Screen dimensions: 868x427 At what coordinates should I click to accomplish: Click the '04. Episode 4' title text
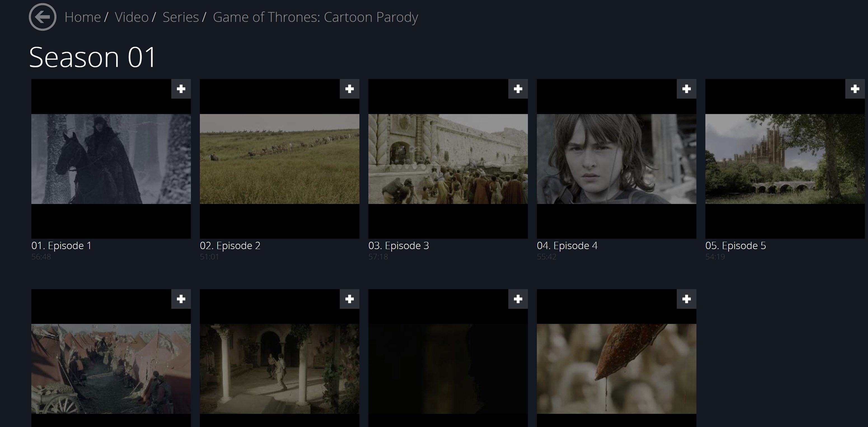click(567, 245)
